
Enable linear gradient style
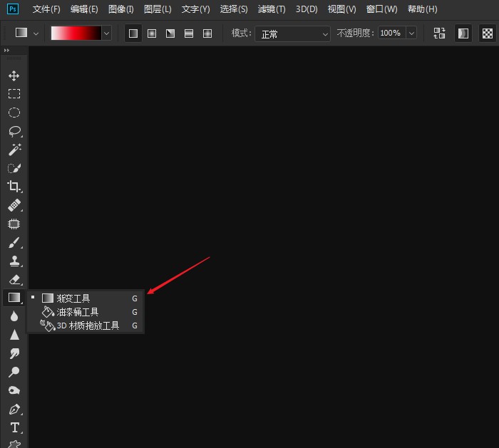[x=133, y=33]
